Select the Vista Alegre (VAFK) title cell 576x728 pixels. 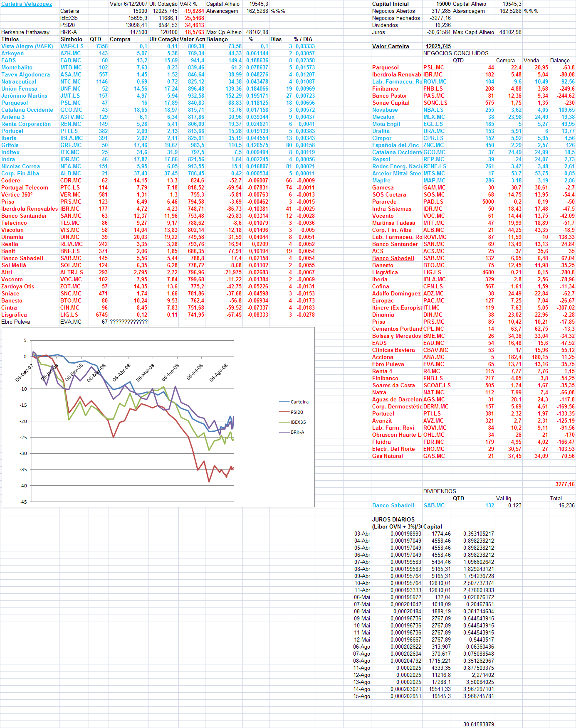(27, 47)
